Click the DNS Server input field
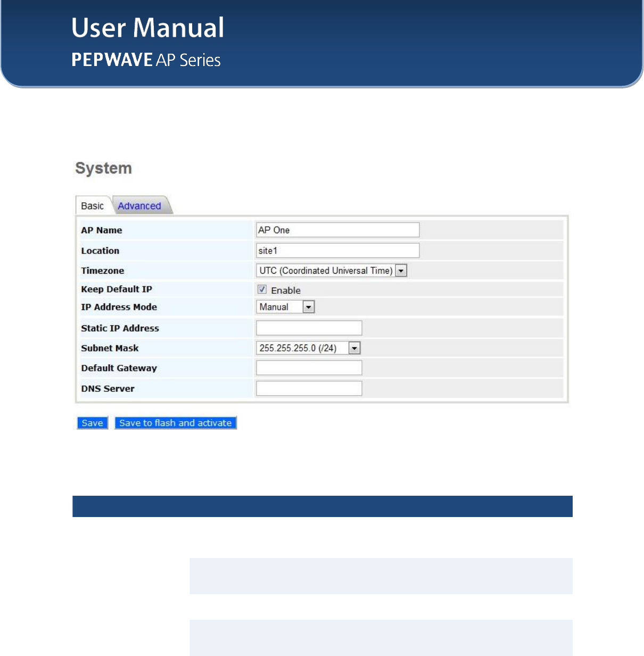The height and width of the screenshot is (656, 644). pyautogui.click(x=309, y=388)
